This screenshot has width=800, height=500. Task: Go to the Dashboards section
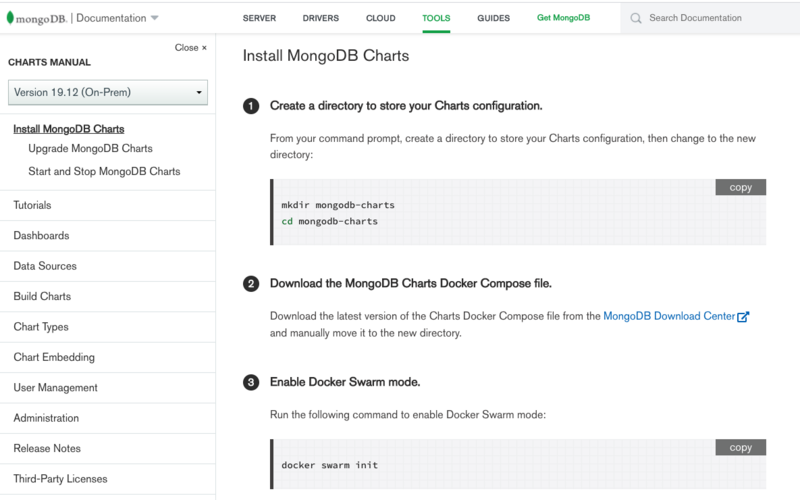(41, 236)
